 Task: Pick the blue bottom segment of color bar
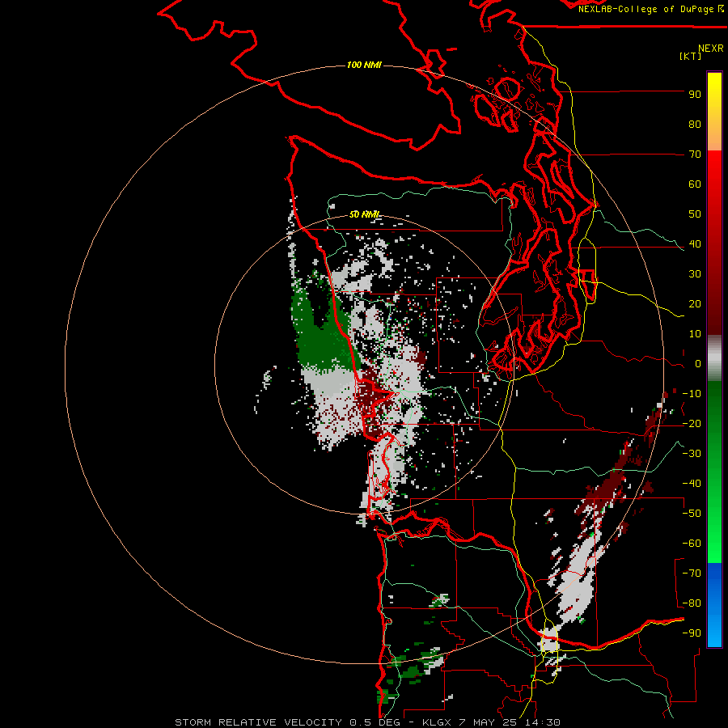coord(714,605)
